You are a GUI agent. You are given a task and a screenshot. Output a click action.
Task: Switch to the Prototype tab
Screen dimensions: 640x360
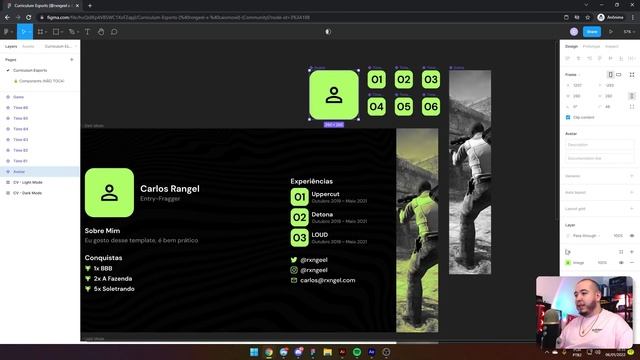[x=591, y=47]
